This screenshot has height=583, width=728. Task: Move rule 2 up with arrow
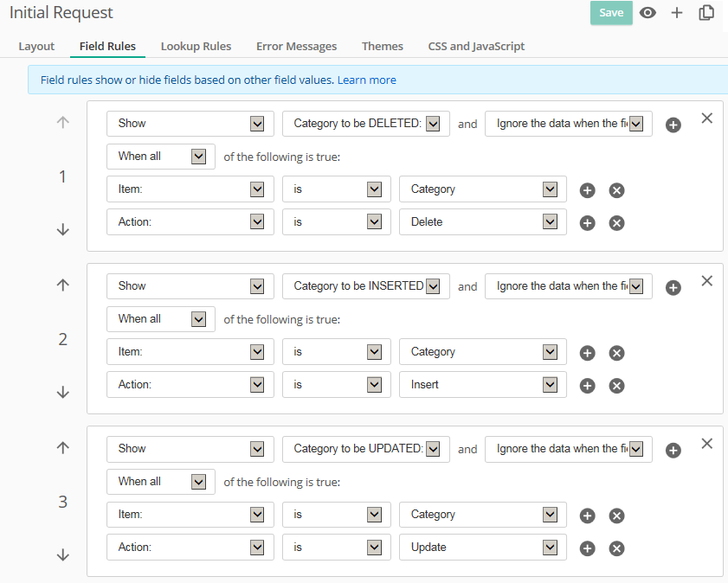(x=62, y=285)
